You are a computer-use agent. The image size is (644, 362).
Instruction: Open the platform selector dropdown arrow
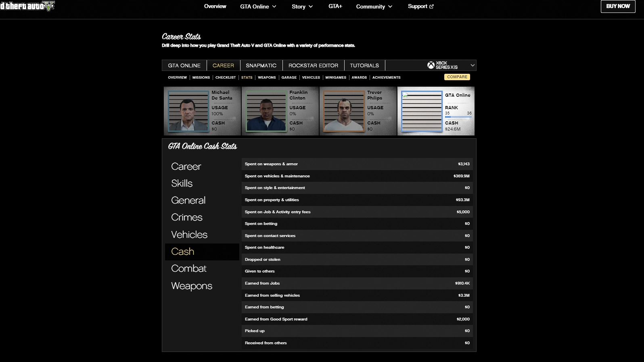click(473, 65)
